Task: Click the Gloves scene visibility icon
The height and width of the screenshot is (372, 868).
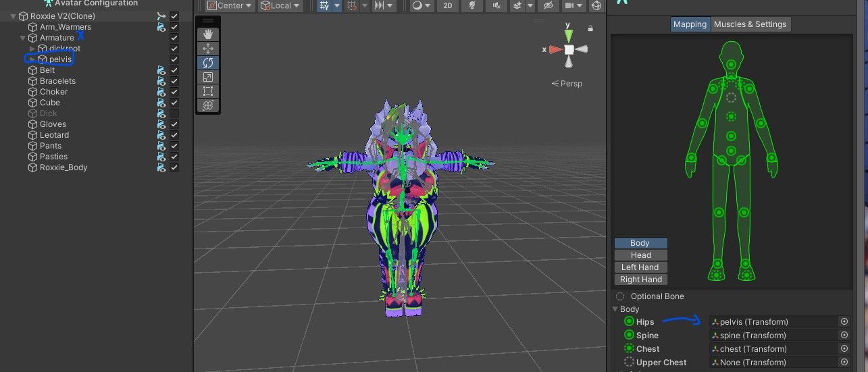Action: pos(161,124)
